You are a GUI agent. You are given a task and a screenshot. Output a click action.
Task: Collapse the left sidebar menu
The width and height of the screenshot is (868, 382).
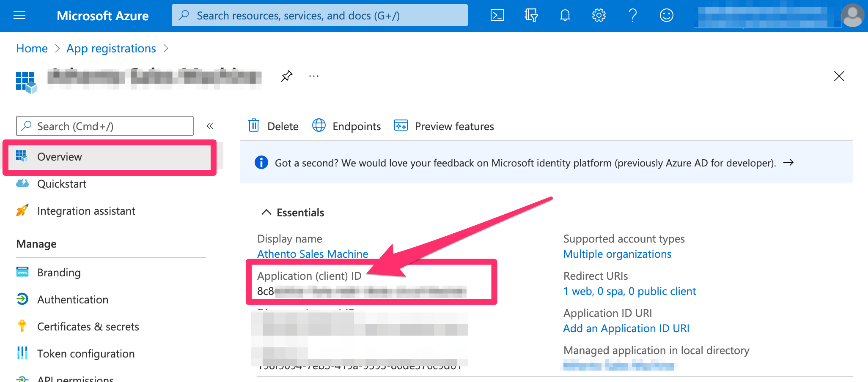point(210,126)
